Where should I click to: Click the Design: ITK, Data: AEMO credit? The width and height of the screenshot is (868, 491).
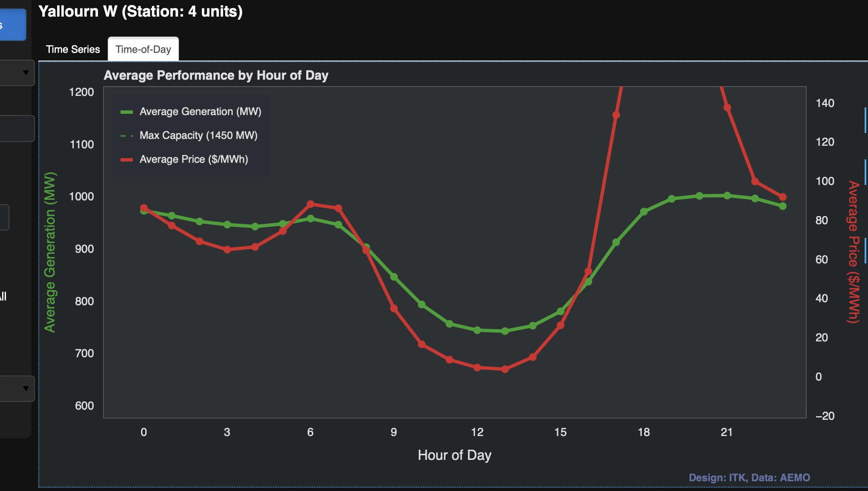click(x=749, y=477)
